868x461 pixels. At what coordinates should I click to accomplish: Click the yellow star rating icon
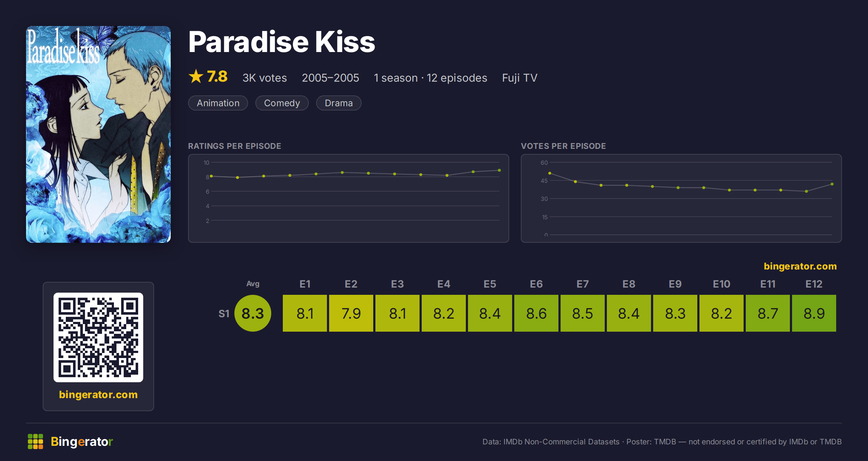coord(196,77)
